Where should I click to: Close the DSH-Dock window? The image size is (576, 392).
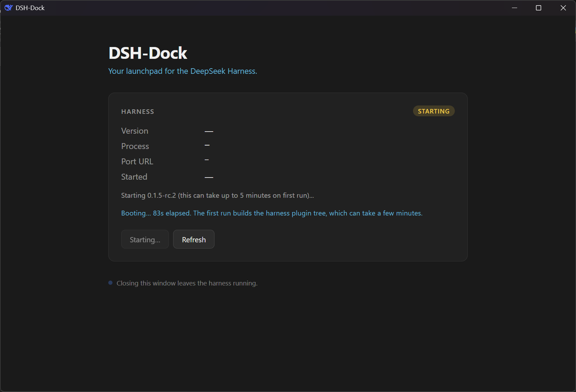point(563,8)
